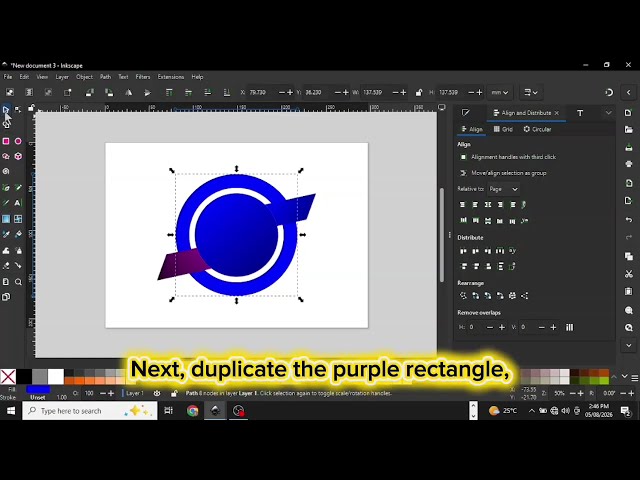The width and height of the screenshot is (640, 480).
Task: Click the Open document folder icon
Action: pyautogui.click(x=629, y=130)
